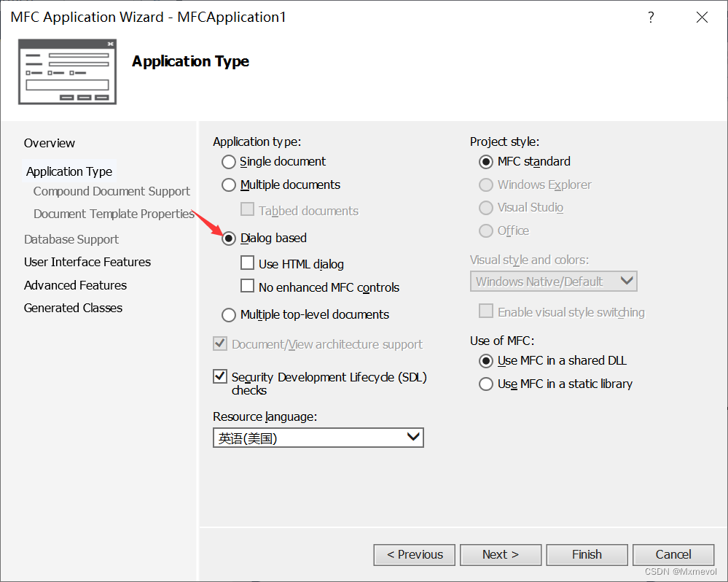Viewport: 728px width, 582px height.
Task: Open the Resource language dropdown
Action: [x=318, y=438]
